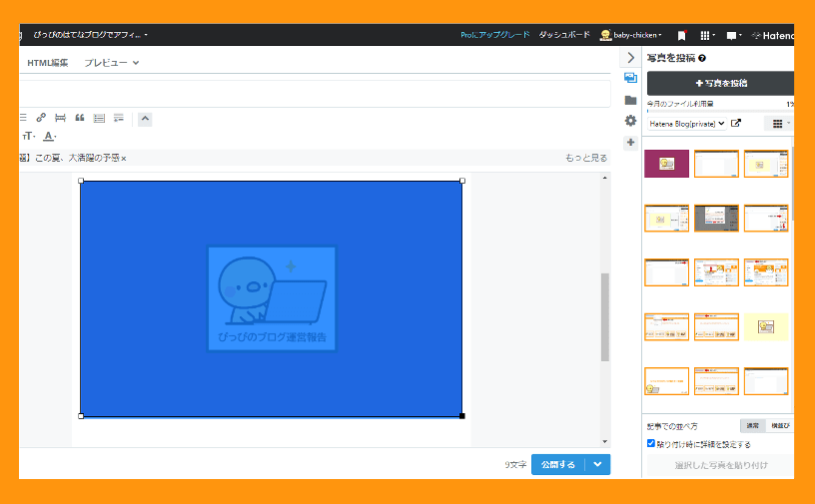The width and height of the screenshot is (815, 504).
Task: Open the services grid menu icon
Action: 707,35
